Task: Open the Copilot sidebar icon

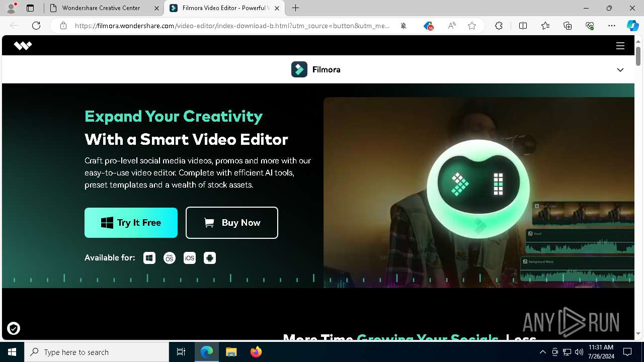Action: click(633, 26)
